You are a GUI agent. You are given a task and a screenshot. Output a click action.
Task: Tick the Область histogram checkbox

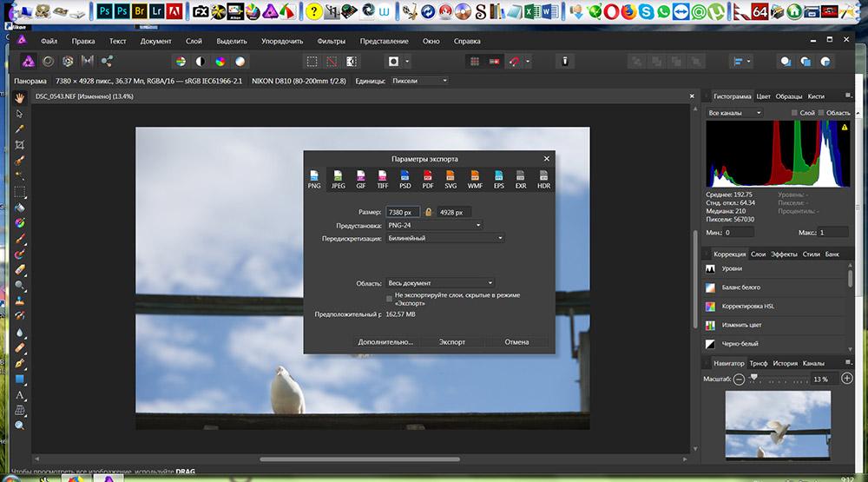[x=821, y=113]
